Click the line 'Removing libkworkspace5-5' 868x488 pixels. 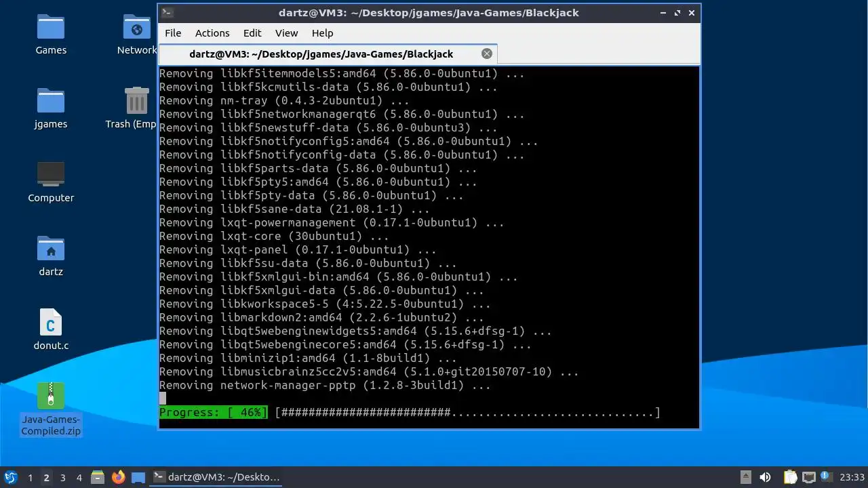[x=325, y=304]
